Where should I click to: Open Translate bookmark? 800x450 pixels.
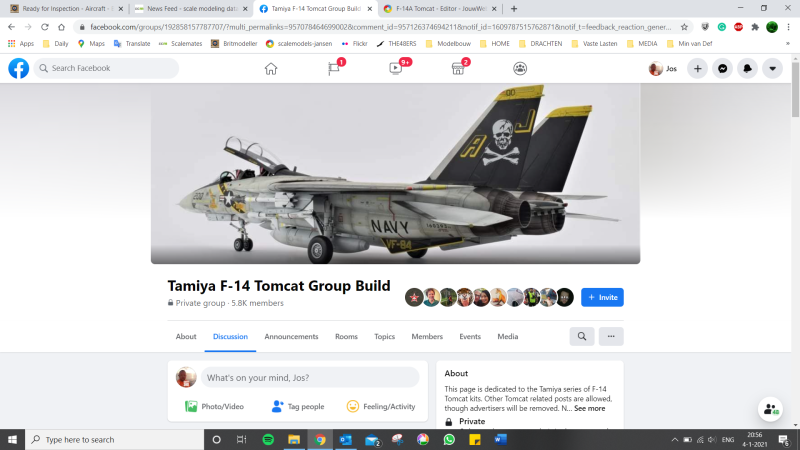[132, 44]
